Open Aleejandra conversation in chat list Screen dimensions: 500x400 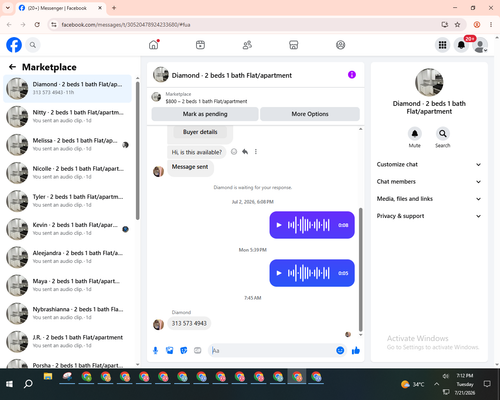tap(67, 257)
